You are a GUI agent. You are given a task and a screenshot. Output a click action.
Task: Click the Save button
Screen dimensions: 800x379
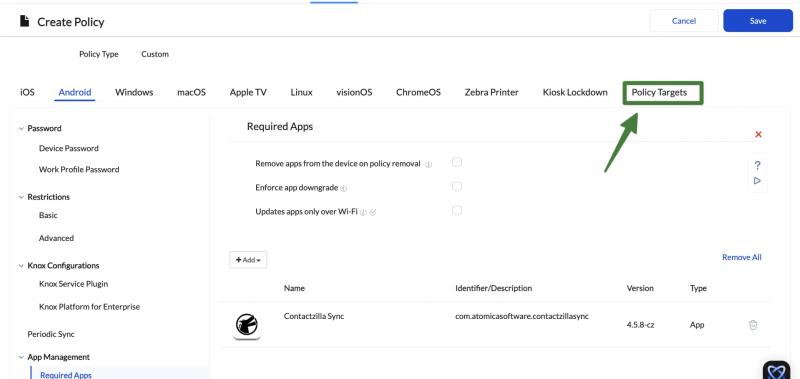[x=758, y=21]
